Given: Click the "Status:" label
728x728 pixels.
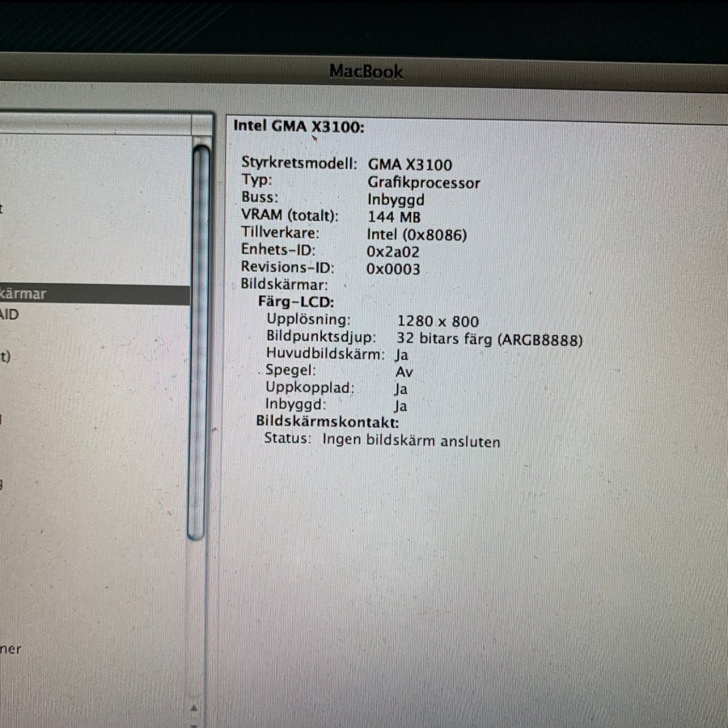Looking at the screenshot, I should click(x=288, y=438).
